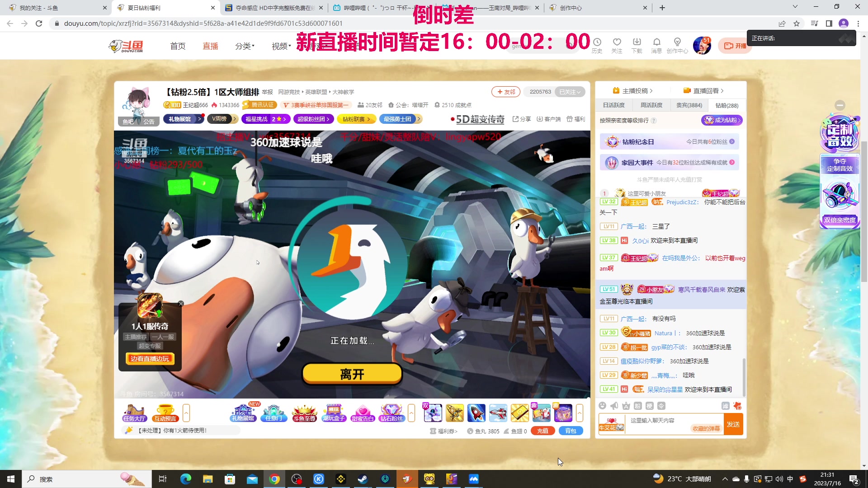Expand the 钻粉联赛 badge
The image size is (868, 488).
(357, 119)
